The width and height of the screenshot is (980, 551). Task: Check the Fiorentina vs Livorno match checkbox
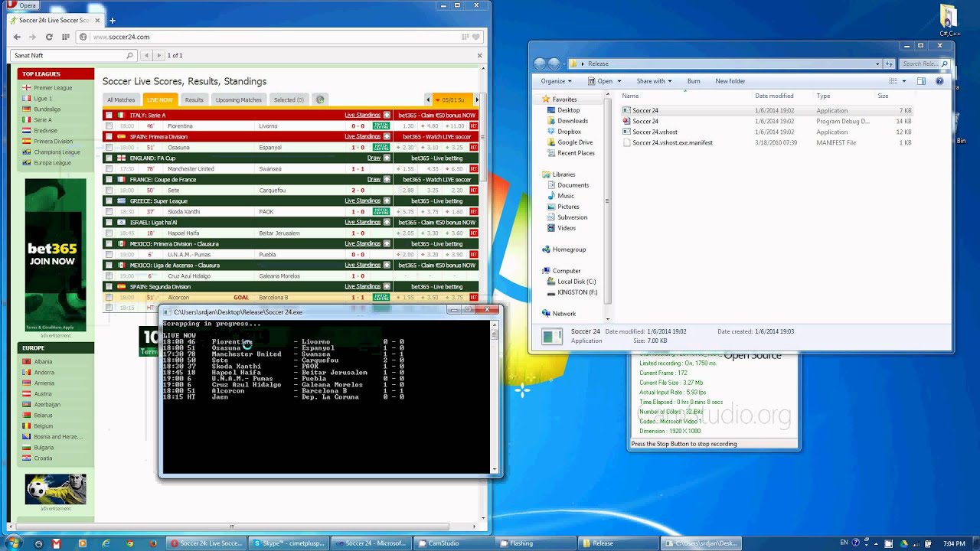pos(109,126)
